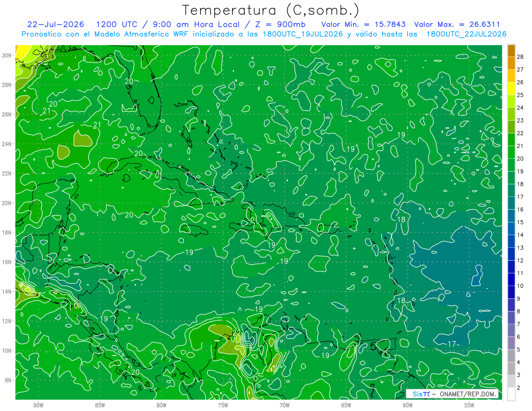Click 'Valor Min. = 15.7843' text

point(363,24)
